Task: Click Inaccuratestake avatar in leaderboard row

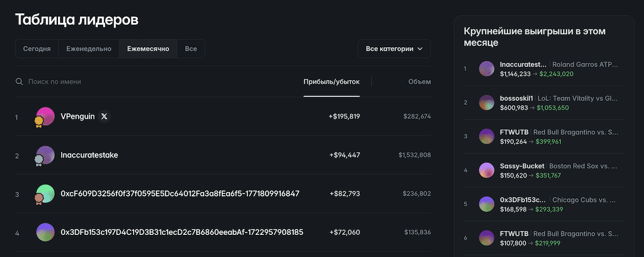Action: [45, 155]
